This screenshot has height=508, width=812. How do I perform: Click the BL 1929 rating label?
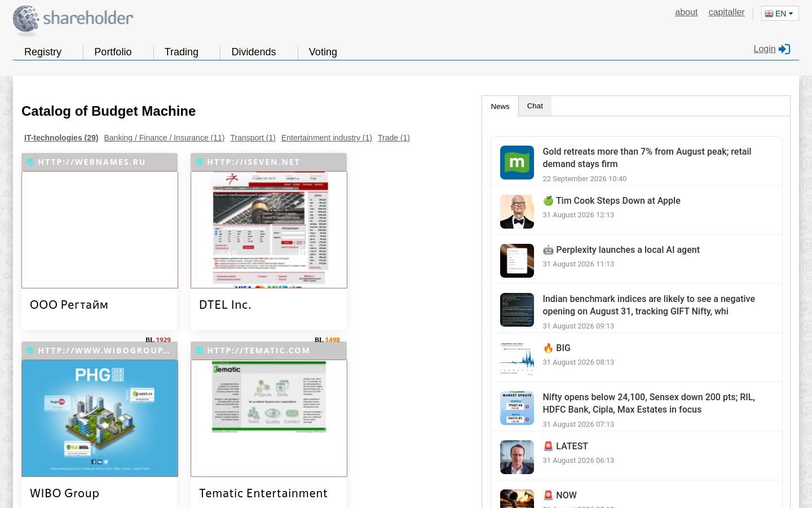coord(158,340)
